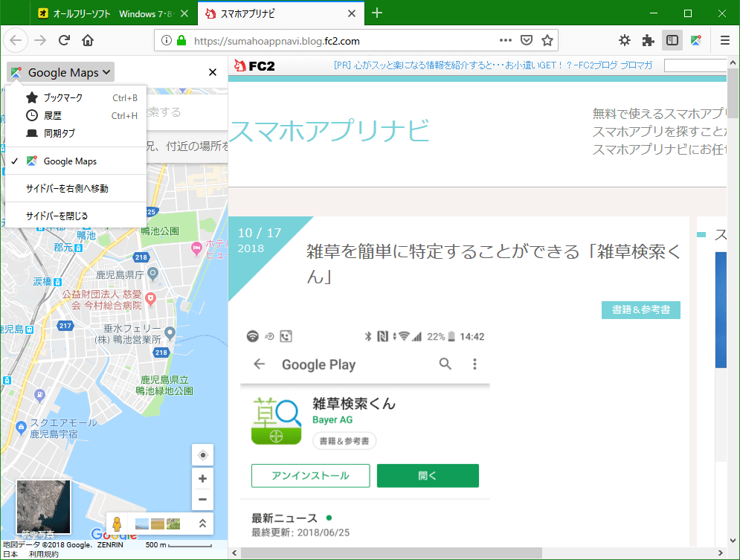Screen dimensions: 740x560
Task: Click the settings gear icon in toolbar
Action: tap(625, 39)
